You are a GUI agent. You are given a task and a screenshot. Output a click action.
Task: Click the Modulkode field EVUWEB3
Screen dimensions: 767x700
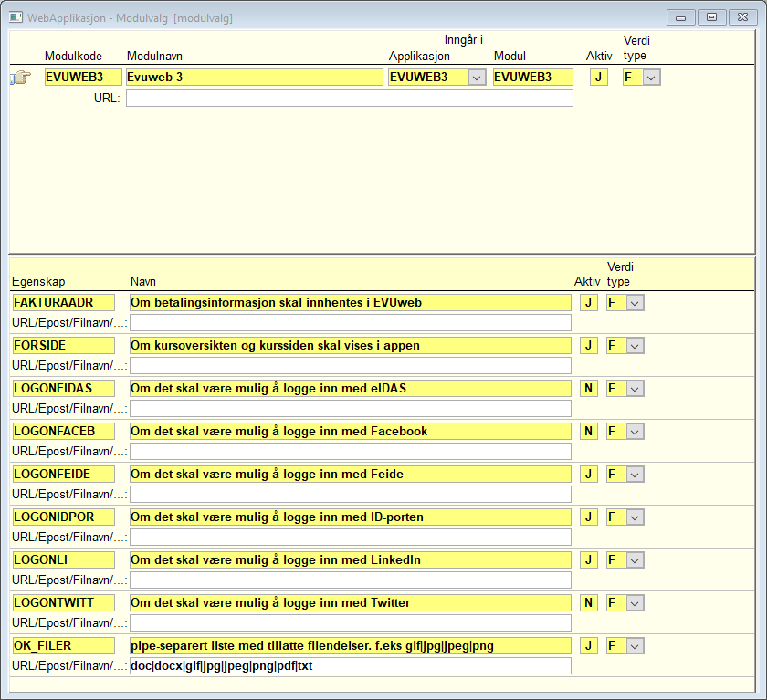click(x=83, y=78)
